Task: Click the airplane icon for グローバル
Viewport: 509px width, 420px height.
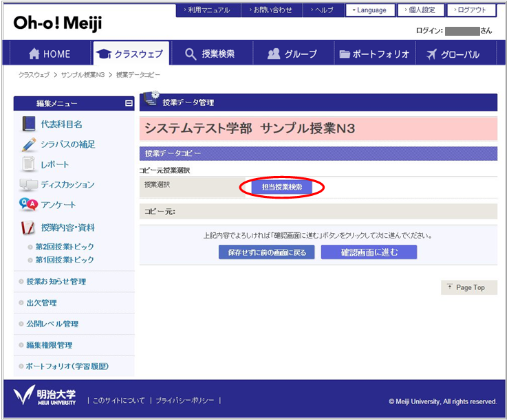Action: click(431, 54)
